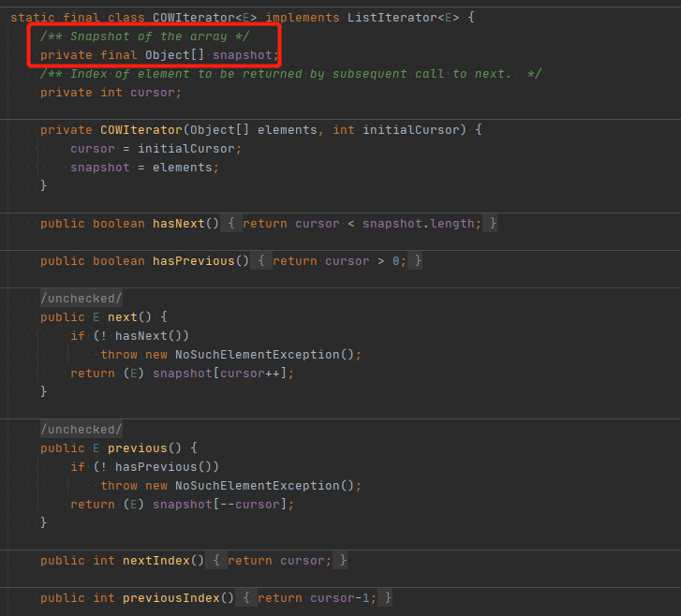Click the COWIterator class name in the declaration
The width and height of the screenshot is (681, 616).
pyautogui.click(x=194, y=18)
